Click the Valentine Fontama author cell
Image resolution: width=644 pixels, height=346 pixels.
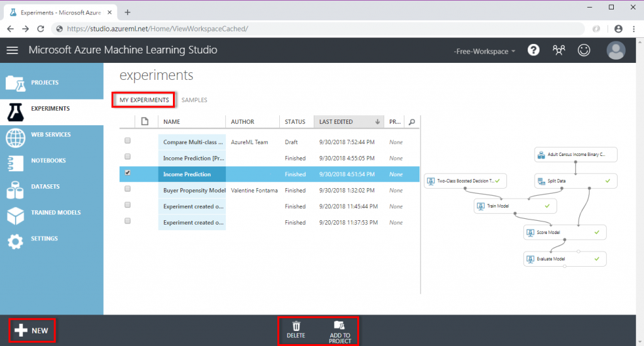coord(254,190)
